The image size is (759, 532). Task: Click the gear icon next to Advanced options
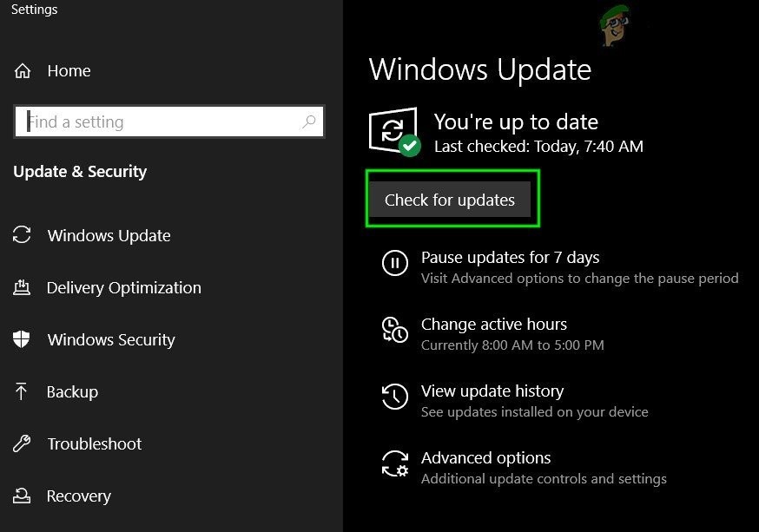click(x=395, y=464)
